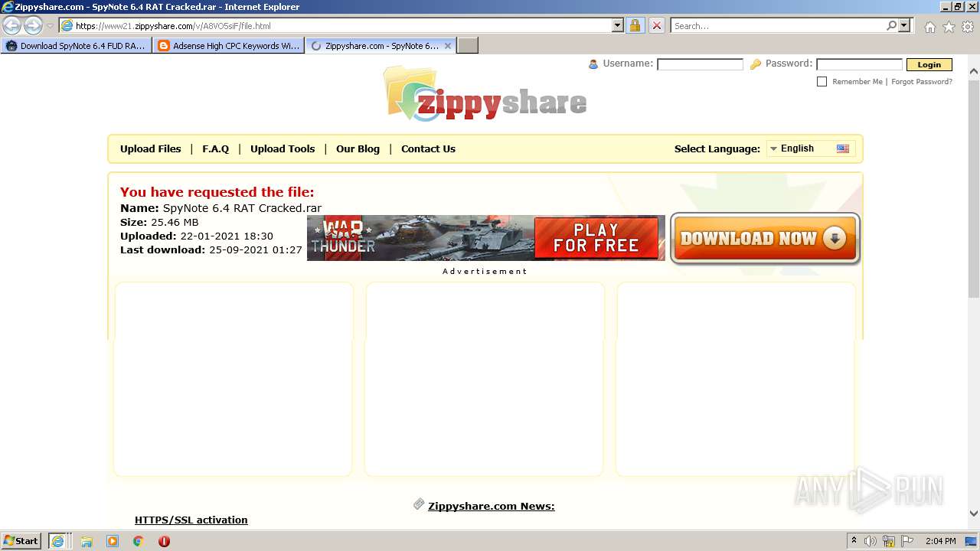Open File Explorer folder taskbar icon

[x=87, y=541]
